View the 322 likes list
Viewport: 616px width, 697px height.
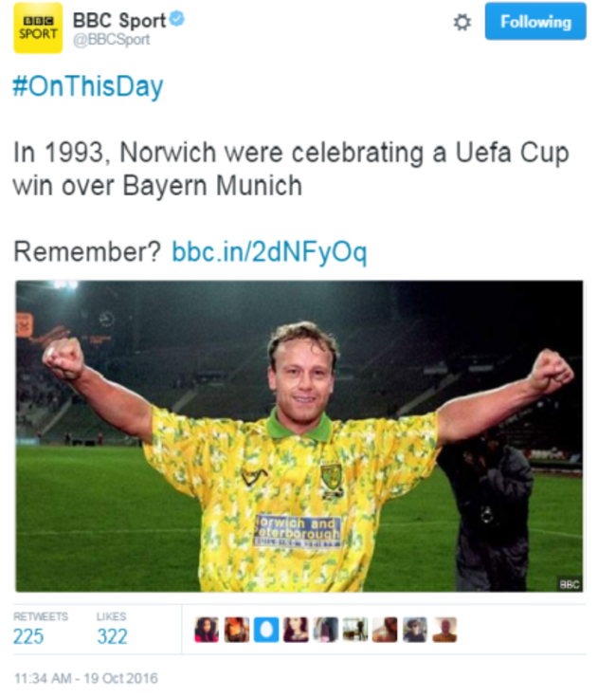coord(112,636)
